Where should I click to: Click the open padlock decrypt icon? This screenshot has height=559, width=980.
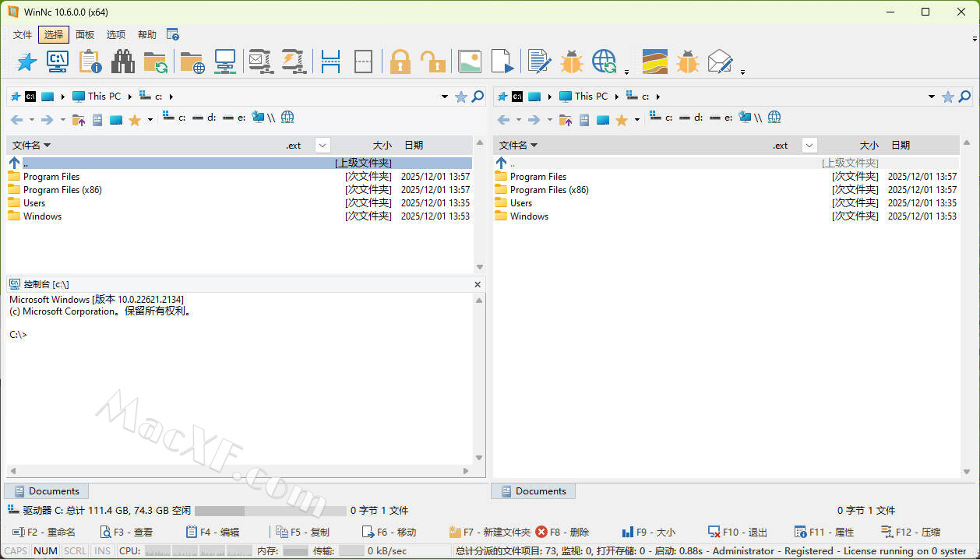click(x=432, y=62)
